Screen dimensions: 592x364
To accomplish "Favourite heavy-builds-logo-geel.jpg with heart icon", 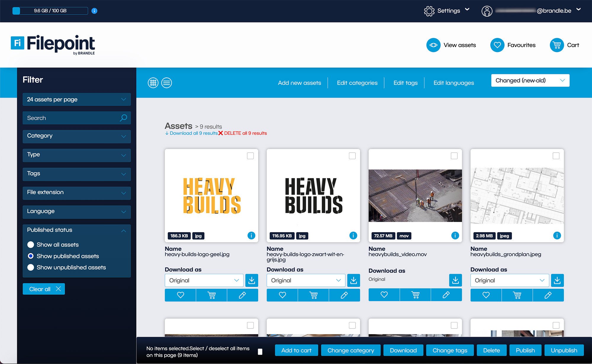I will [x=180, y=295].
